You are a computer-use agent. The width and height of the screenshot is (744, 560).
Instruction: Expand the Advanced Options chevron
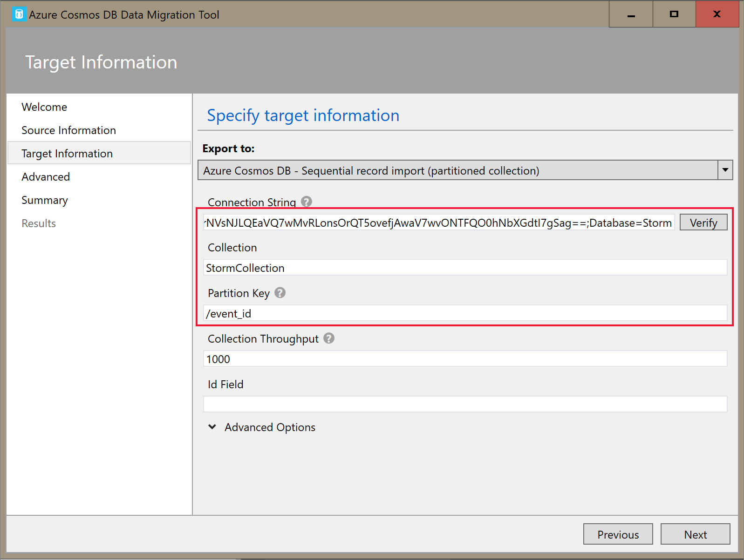click(x=212, y=427)
